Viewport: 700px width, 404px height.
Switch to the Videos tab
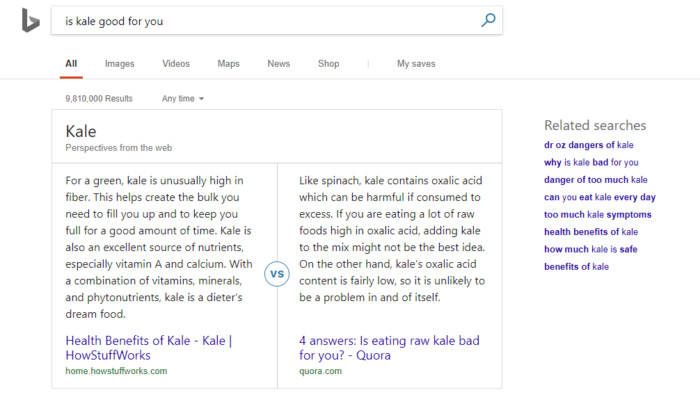[x=176, y=64]
